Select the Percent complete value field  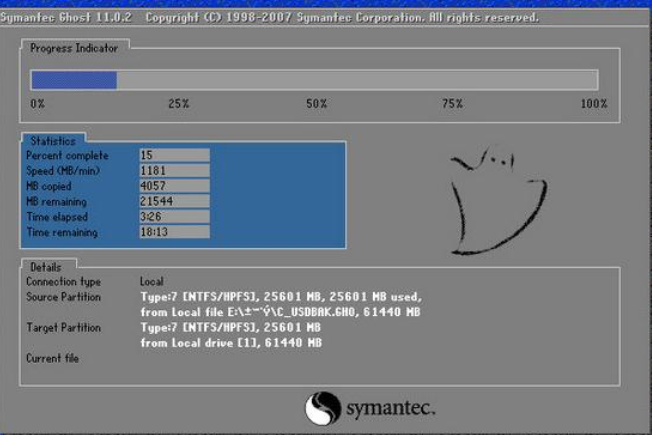(174, 155)
